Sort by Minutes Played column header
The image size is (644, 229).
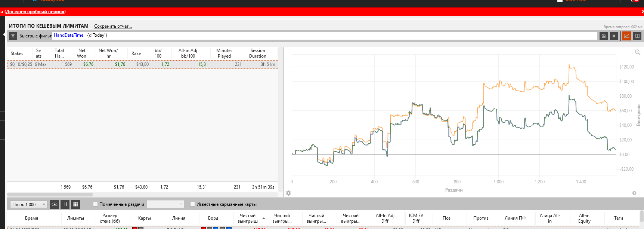(224, 53)
